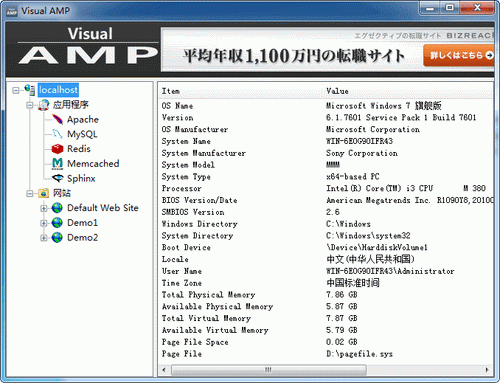Select Redis in the tree
Screen dimensions: 500x383
pyautogui.click(x=79, y=149)
